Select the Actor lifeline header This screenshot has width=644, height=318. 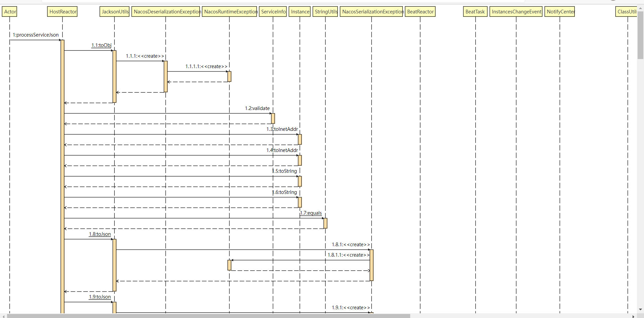(9, 11)
